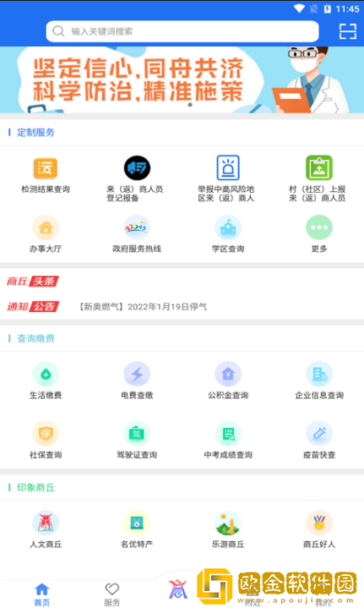The image size is (364, 608).
Task: Tap the 11:45 clock
Action: 347,9
